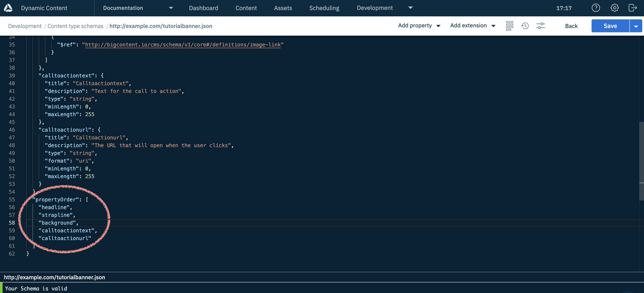
Task: Open the Scheduling tab
Action: [x=324, y=8]
